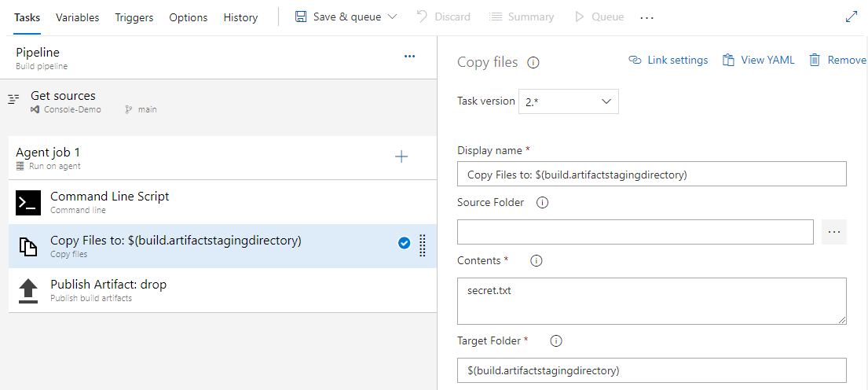
Task: Open the build Summary
Action: point(522,17)
